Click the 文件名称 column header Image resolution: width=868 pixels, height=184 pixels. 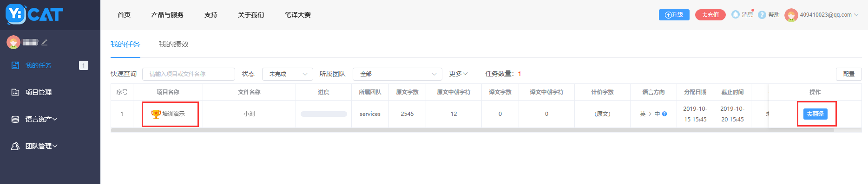pos(250,92)
